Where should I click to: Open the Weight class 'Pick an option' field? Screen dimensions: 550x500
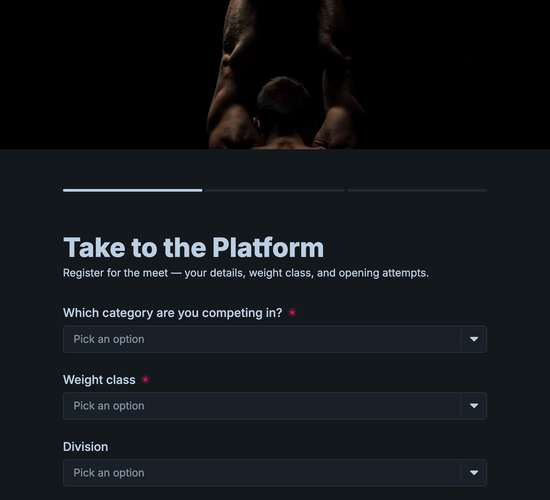pos(275,406)
